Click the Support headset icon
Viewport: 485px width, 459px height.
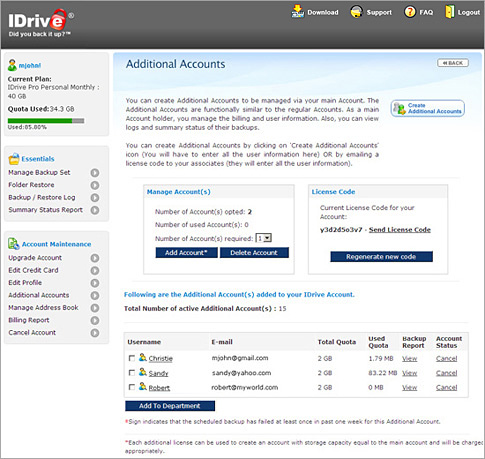(x=356, y=12)
